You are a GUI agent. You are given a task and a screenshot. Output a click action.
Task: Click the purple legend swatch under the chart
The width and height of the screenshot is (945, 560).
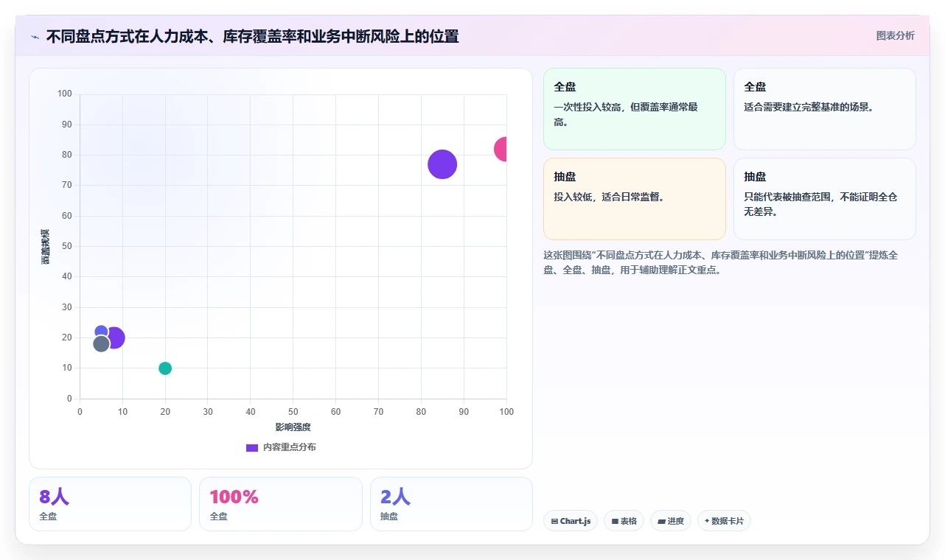pos(252,447)
